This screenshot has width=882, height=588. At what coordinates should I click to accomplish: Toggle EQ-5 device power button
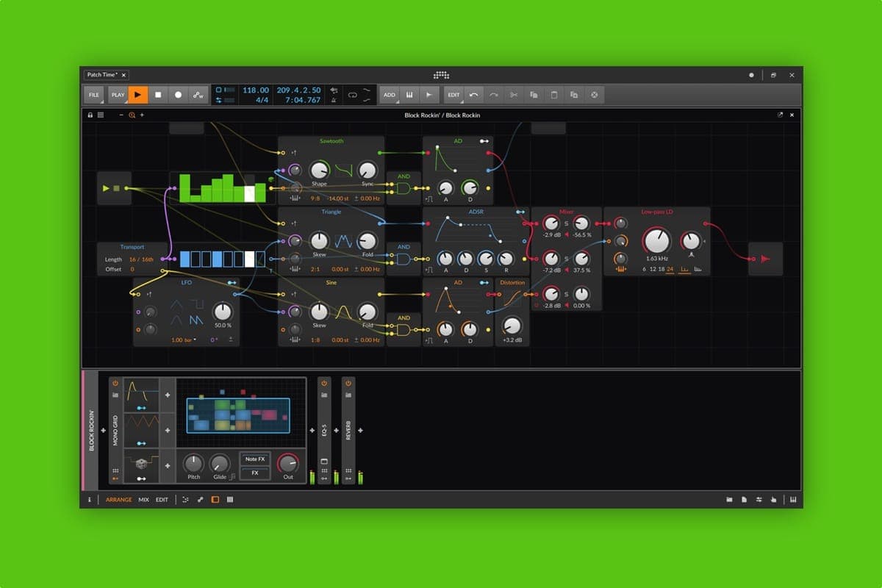(x=324, y=383)
